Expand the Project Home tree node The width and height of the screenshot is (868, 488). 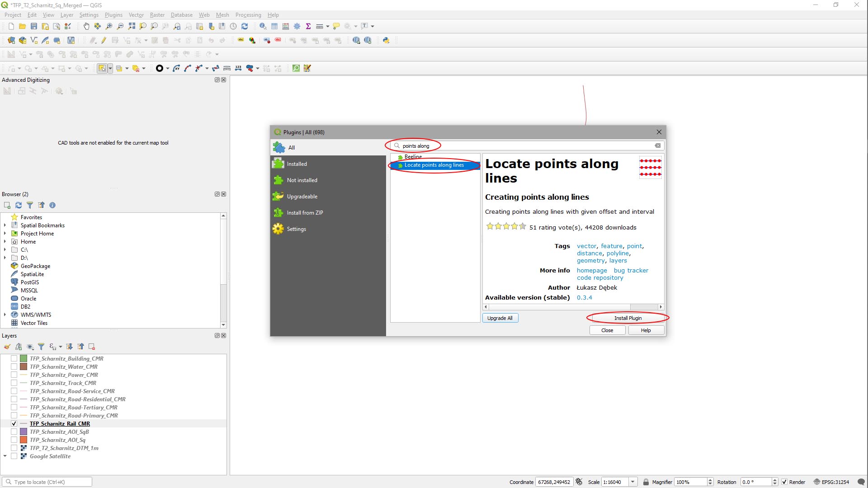click(5, 234)
